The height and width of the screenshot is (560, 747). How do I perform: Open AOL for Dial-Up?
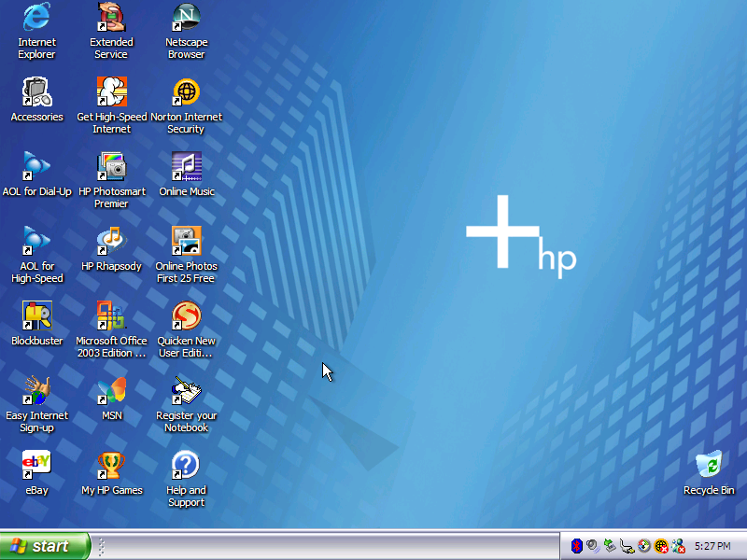point(37,168)
